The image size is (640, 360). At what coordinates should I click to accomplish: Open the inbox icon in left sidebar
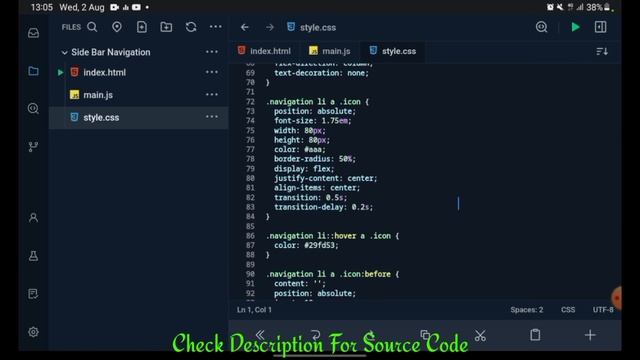[x=33, y=33]
